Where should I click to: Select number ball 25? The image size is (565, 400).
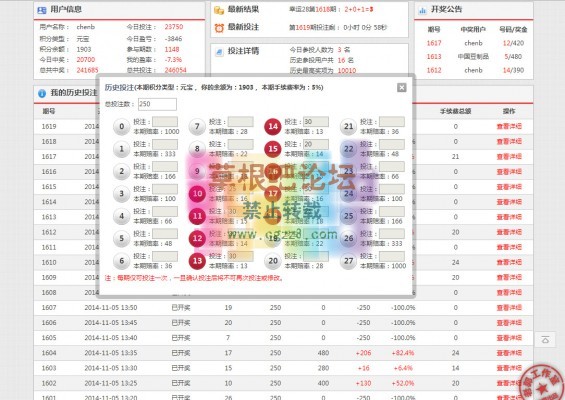pos(348,216)
